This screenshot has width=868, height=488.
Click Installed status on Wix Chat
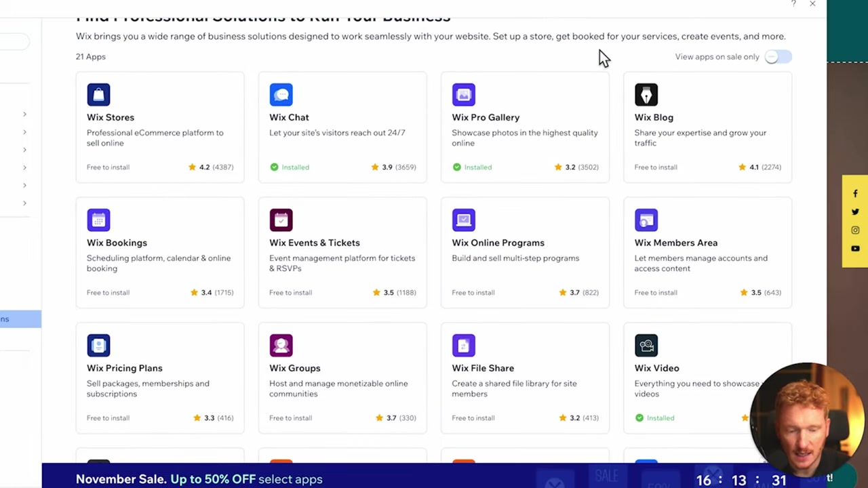(x=290, y=167)
